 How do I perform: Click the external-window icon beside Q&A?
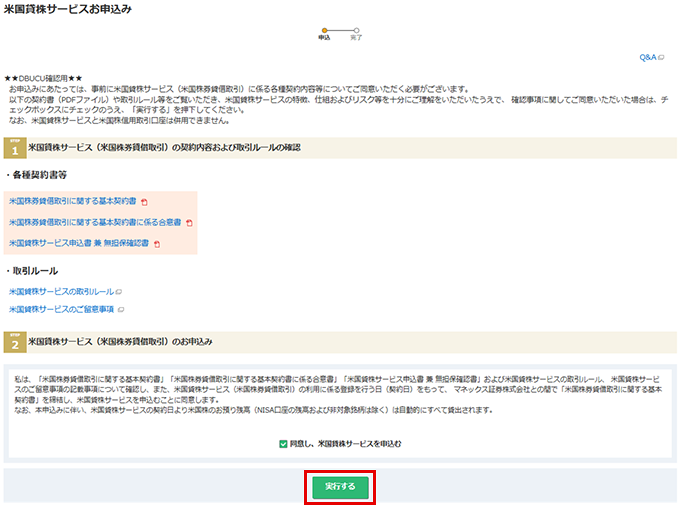point(661,57)
